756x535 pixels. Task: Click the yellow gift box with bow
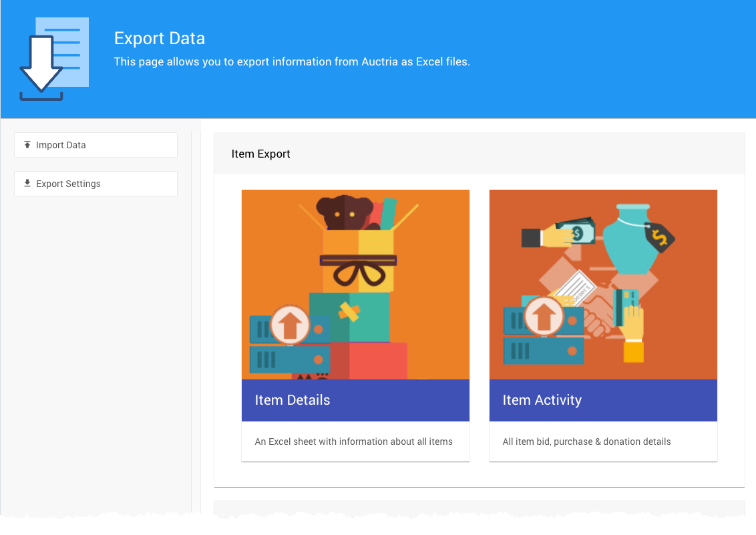coord(359,260)
